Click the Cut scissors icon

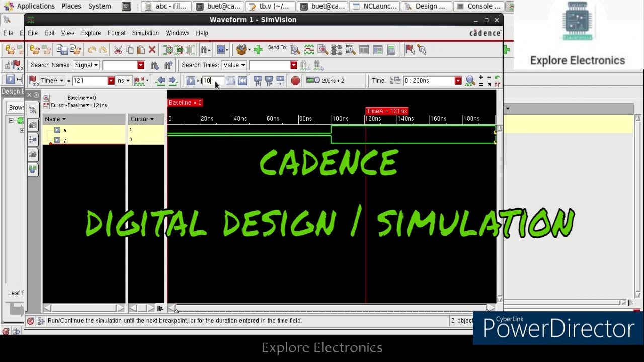tap(118, 50)
